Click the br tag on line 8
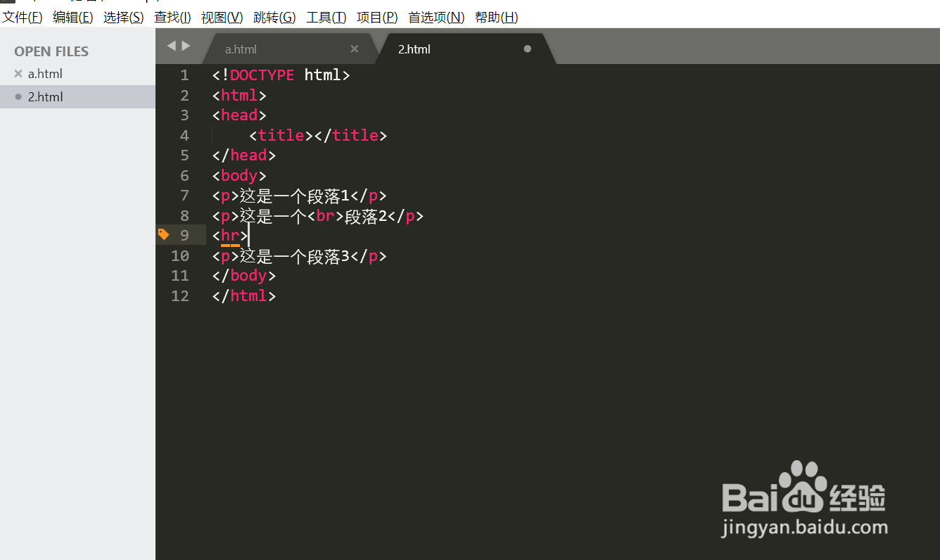This screenshot has width=940, height=560. (326, 216)
